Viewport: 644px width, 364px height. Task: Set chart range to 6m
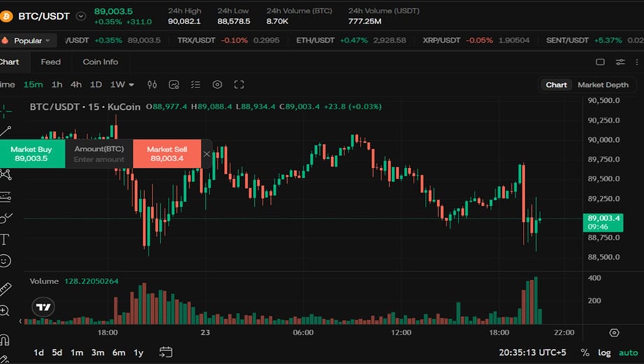click(x=119, y=353)
